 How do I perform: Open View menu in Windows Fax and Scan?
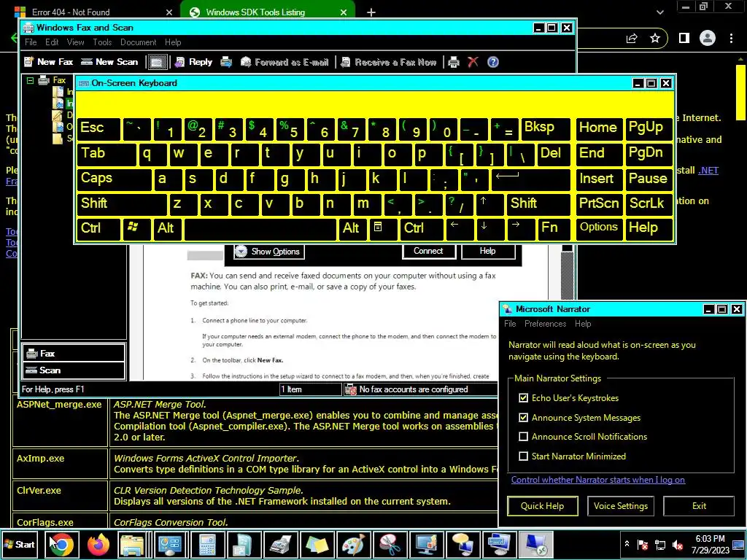click(75, 42)
